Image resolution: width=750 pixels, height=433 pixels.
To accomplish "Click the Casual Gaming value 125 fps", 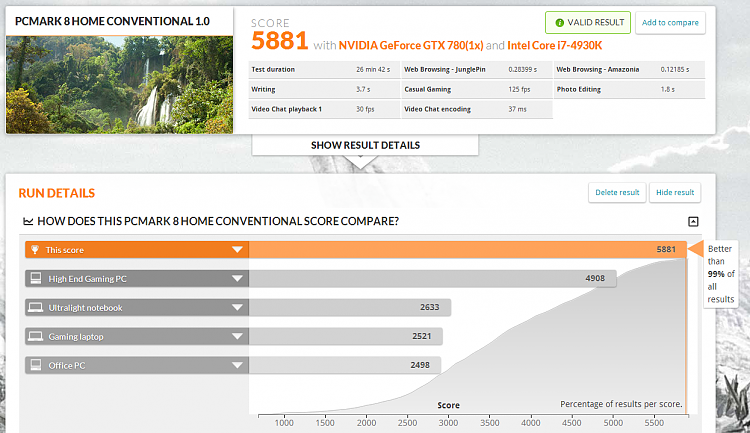I will [519, 89].
